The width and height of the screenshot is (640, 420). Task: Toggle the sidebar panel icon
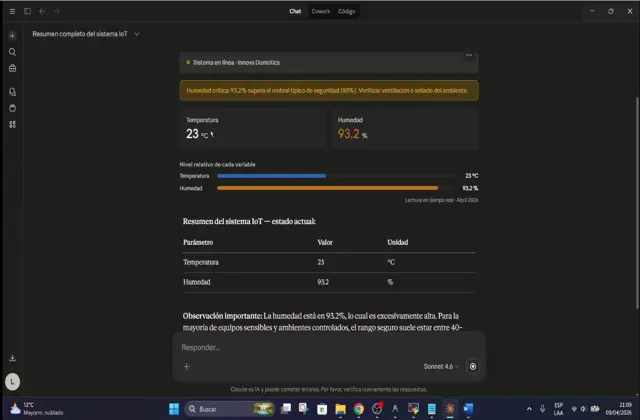tap(27, 11)
